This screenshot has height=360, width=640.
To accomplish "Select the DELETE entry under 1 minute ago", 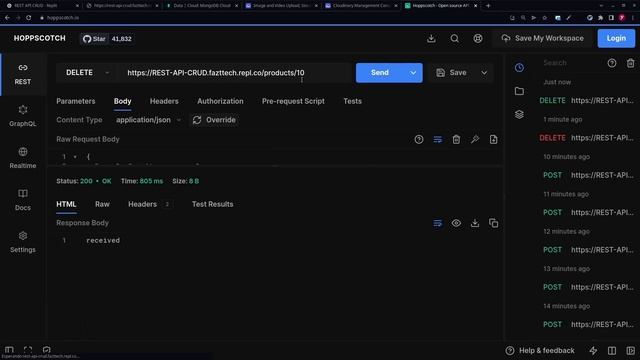I will coord(587,138).
